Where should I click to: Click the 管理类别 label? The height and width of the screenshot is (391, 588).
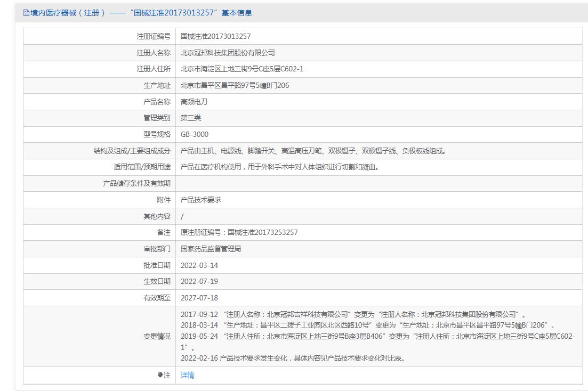click(x=157, y=118)
